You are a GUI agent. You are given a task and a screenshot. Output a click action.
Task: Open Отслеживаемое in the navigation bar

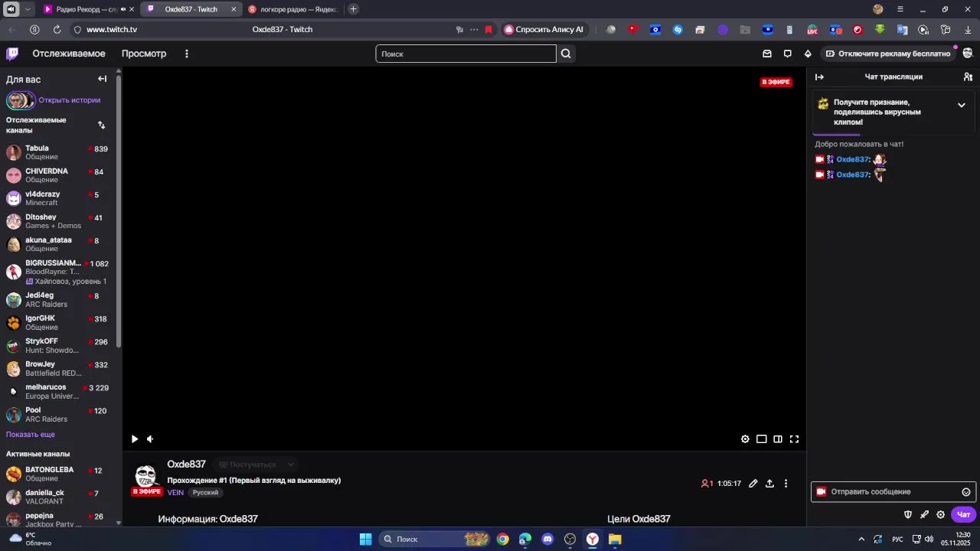click(69, 54)
